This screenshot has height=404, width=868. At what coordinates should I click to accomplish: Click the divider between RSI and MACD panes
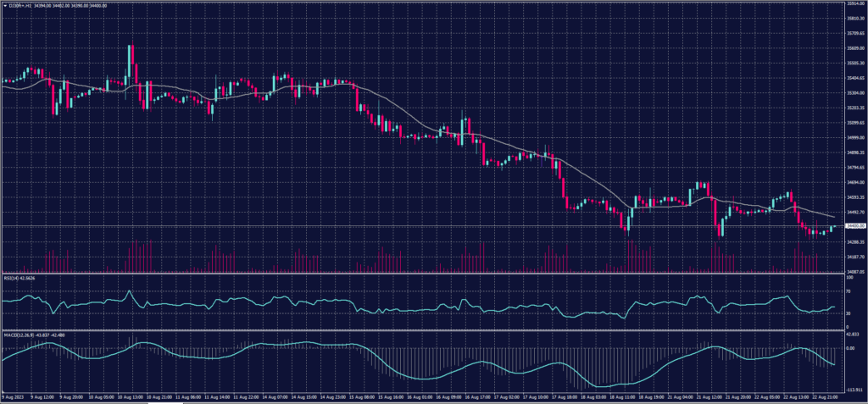(x=424, y=329)
